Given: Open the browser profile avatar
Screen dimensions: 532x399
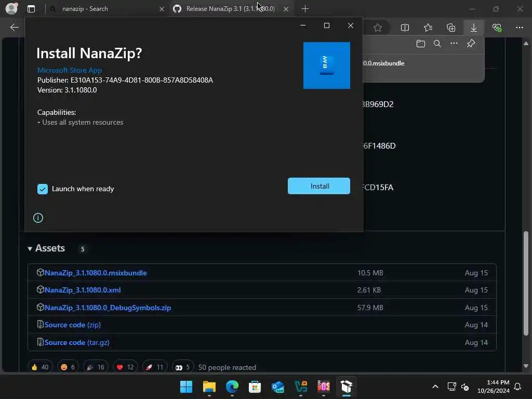Looking at the screenshot, I should 11,8.
